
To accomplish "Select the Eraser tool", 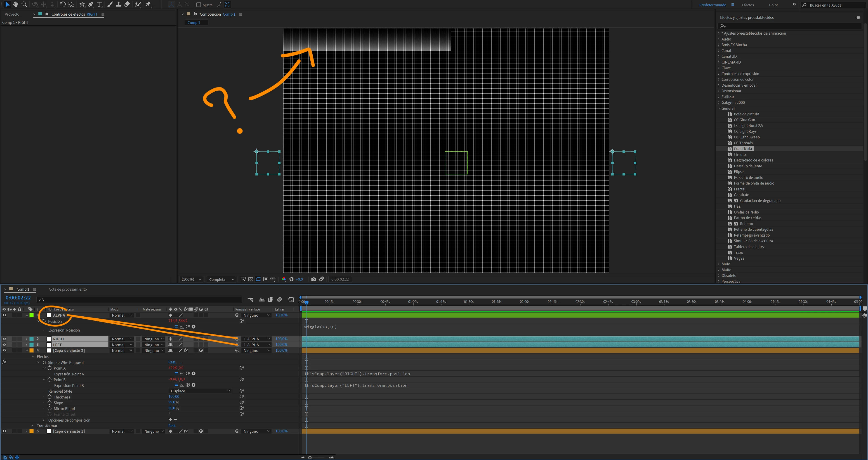I will [x=127, y=4].
